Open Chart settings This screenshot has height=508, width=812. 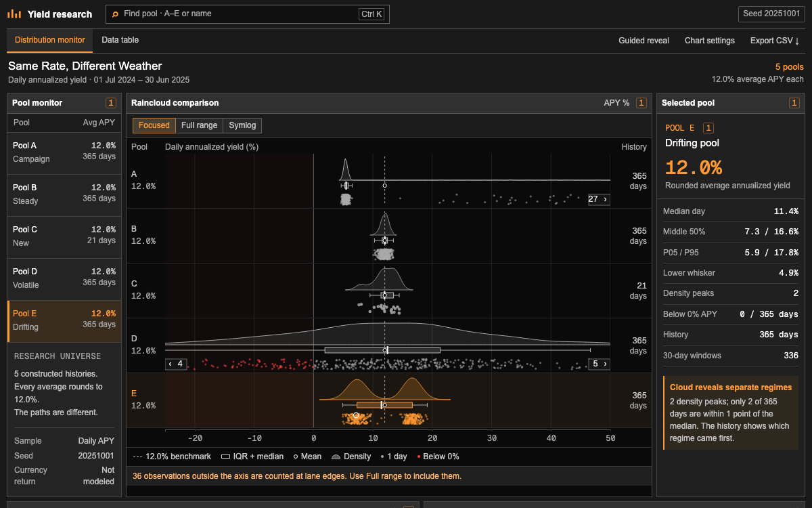pyautogui.click(x=710, y=41)
